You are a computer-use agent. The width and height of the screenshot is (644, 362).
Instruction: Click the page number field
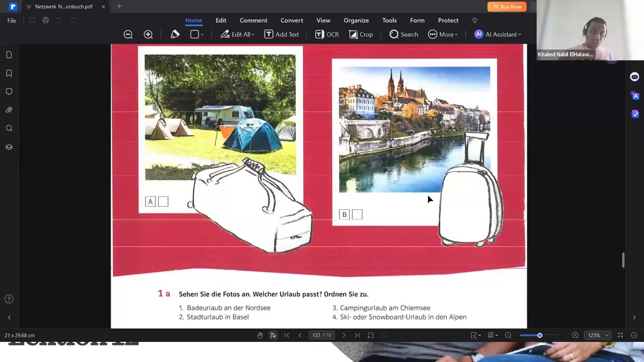click(321, 335)
